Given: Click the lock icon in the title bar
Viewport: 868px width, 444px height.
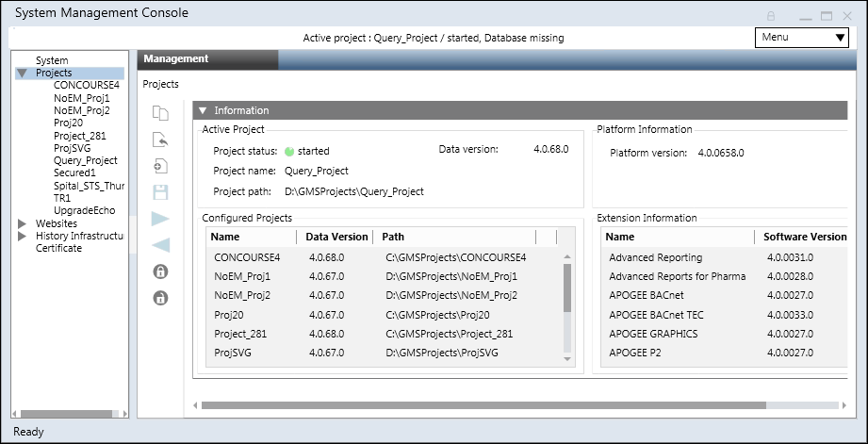Looking at the screenshot, I should pyautogui.click(x=770, y=16).
